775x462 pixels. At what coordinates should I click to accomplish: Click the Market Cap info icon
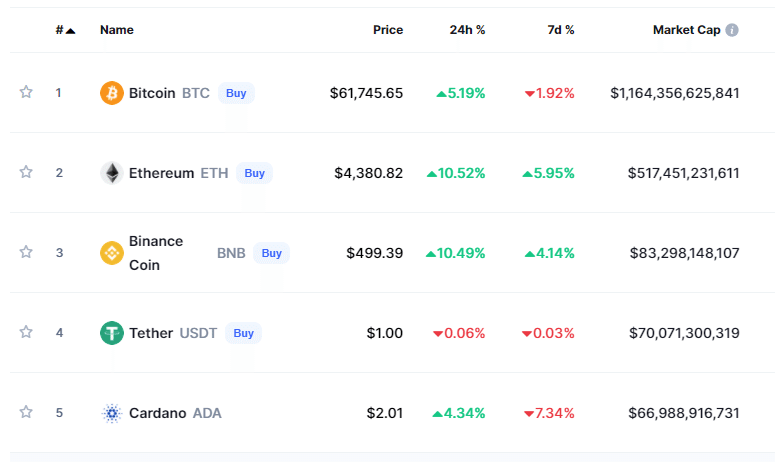732,30
